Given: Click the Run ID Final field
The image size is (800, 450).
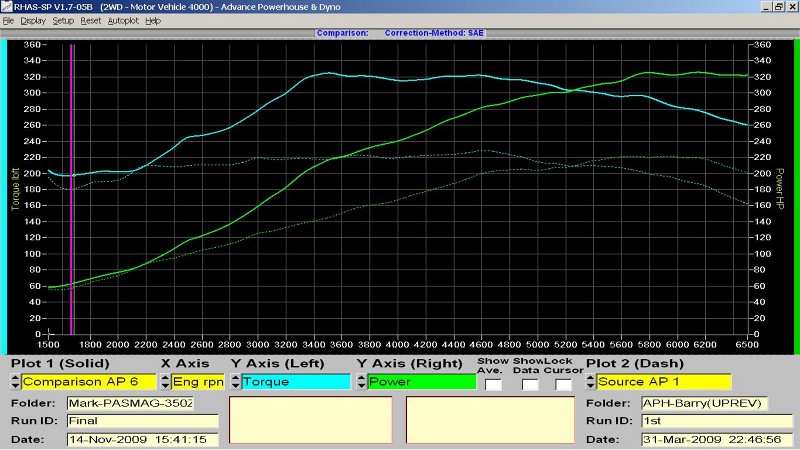Looking at the screenshot, I should (142, 421).
